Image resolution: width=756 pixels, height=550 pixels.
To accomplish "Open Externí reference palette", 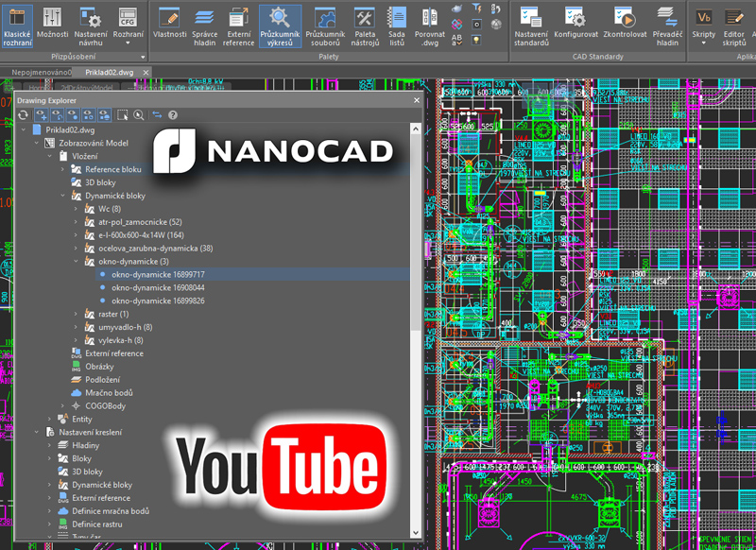I will pyautogui.click(x=238, y=26).
